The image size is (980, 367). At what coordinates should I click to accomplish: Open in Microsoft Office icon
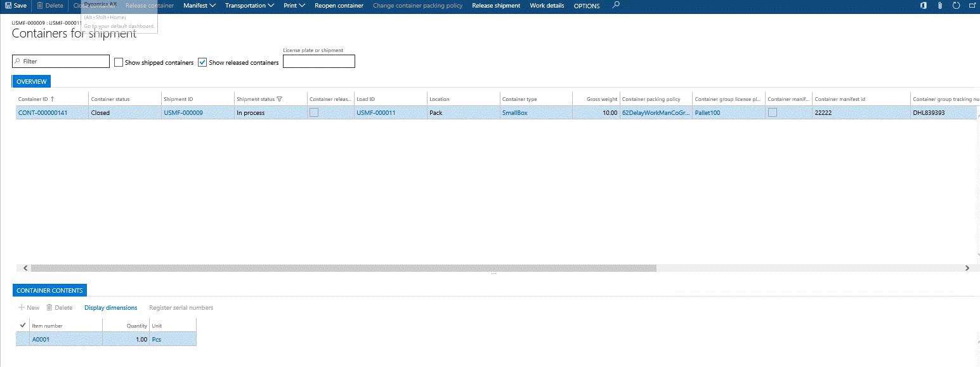pyautogui.click(x=924, y=6)
